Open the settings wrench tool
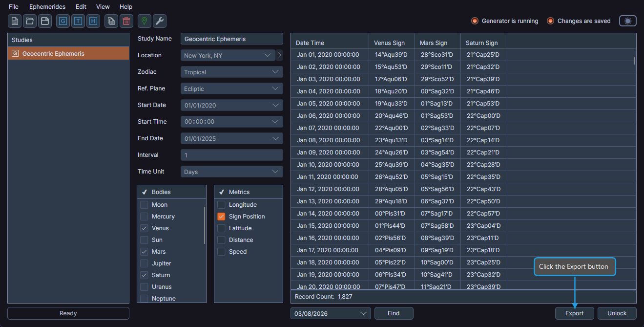 pos(159,21)
